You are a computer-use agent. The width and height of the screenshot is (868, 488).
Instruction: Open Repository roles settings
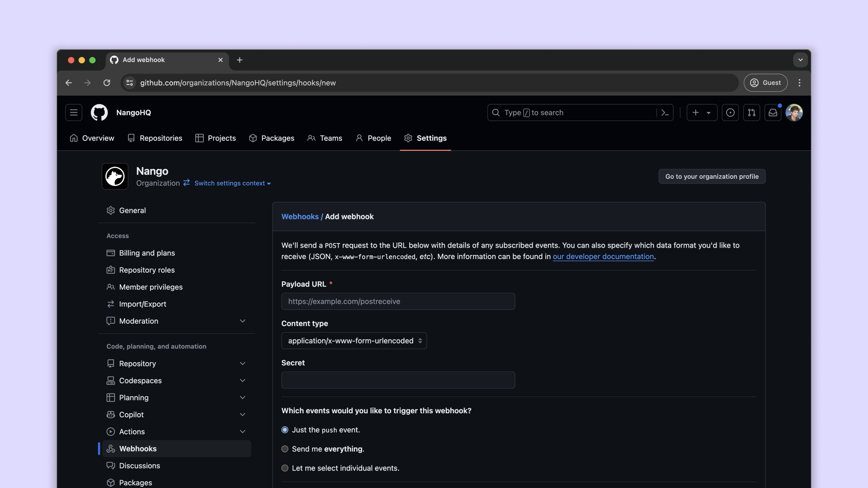pyautogui.click(x=176, y=270)
